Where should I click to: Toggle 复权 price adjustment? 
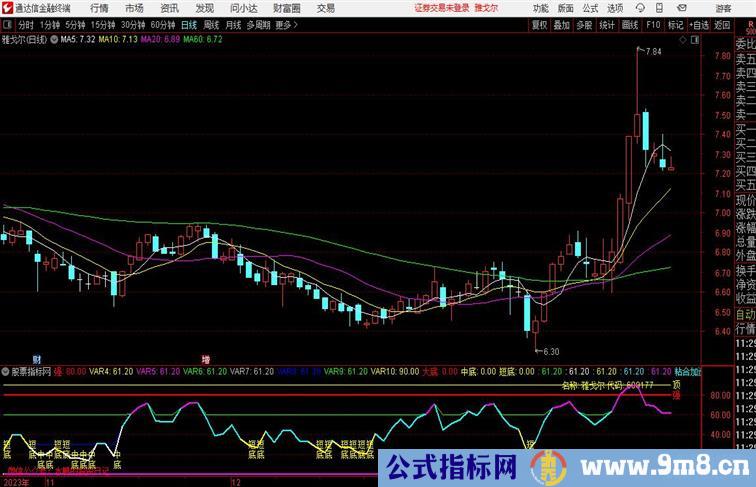[x=540, y=24]
